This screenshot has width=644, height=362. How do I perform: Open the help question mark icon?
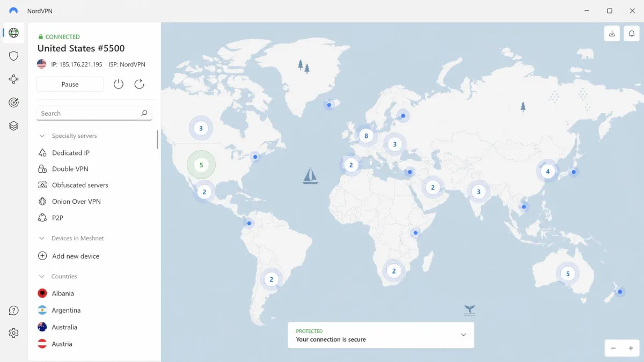[14, 311]
